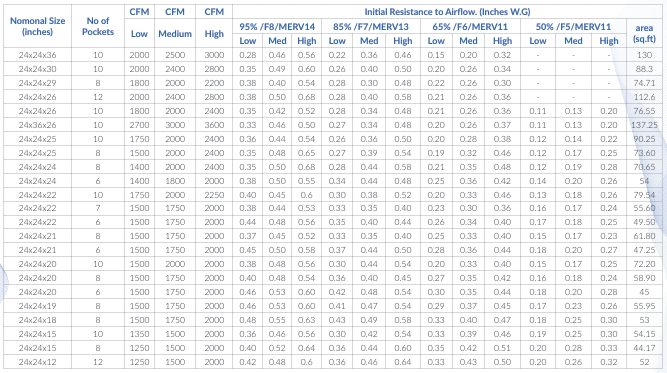
Task: Click the 50% /F5/MERV11 header
Action: (x=573, y=27)
